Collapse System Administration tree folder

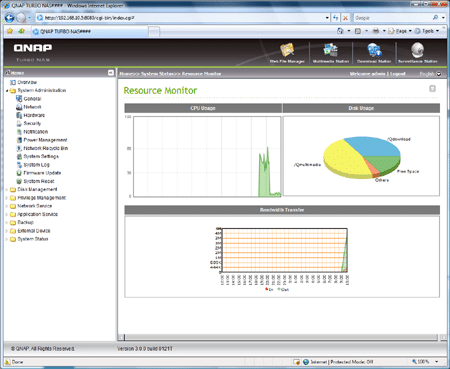click(7, 91)
